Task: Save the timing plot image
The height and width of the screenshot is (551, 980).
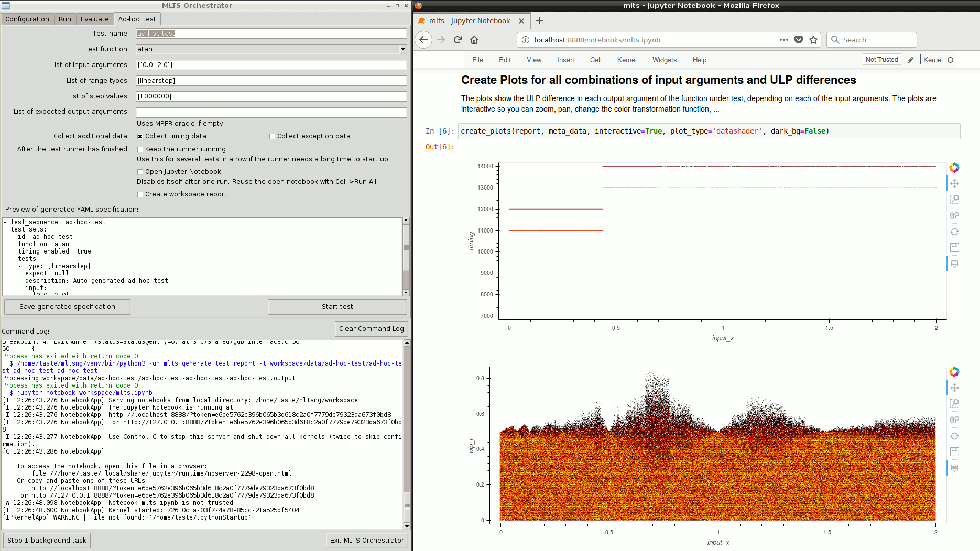Action: tap(954, 247)
